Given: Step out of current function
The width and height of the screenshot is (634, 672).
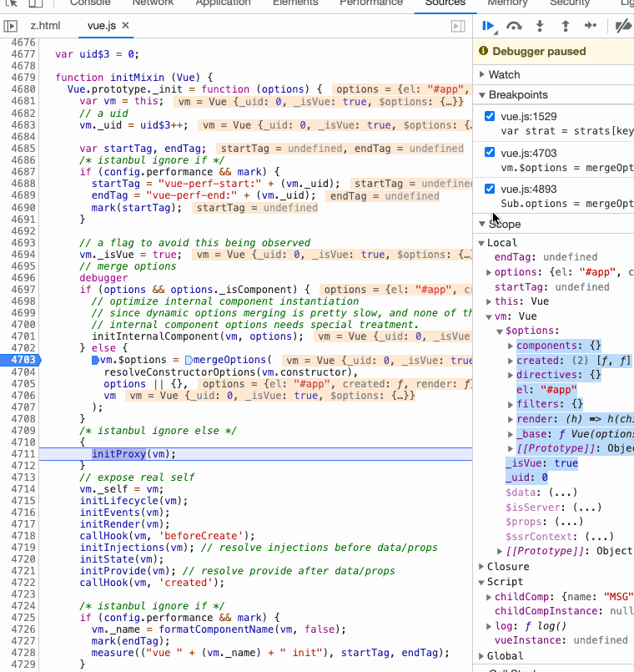Looking at the screenshot, I should [x=566, y=26].
